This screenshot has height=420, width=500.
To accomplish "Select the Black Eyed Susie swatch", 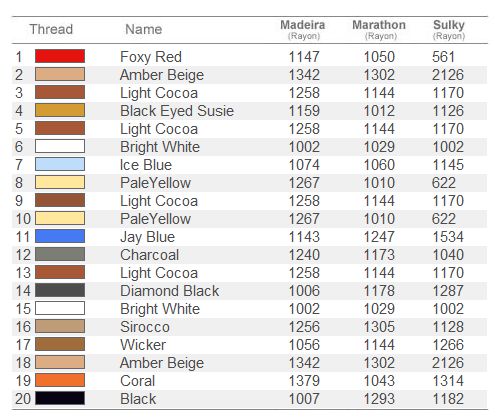I will [x=60, y=110].
